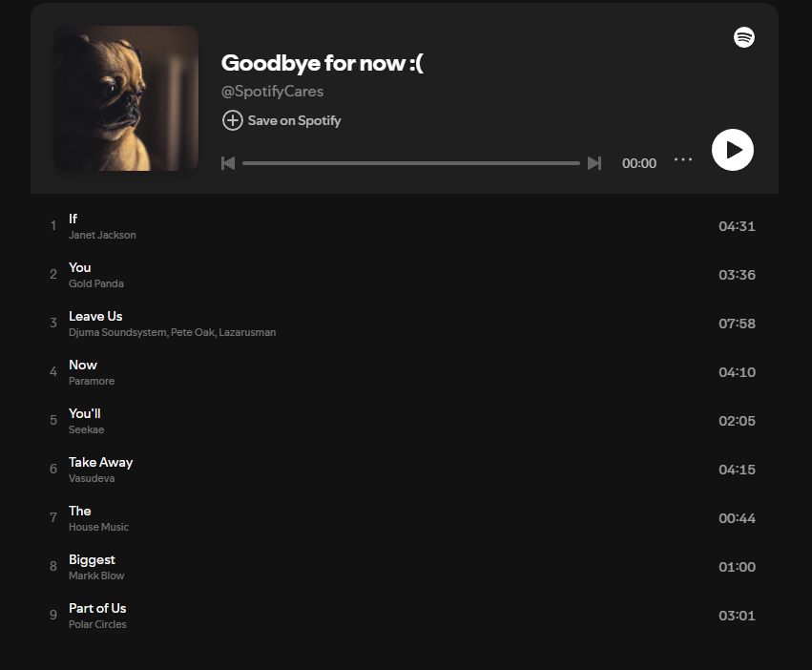The width and height of the screenshot is (812, 670).
Task: Click the plus icon to save playlist
Action: 233,120
